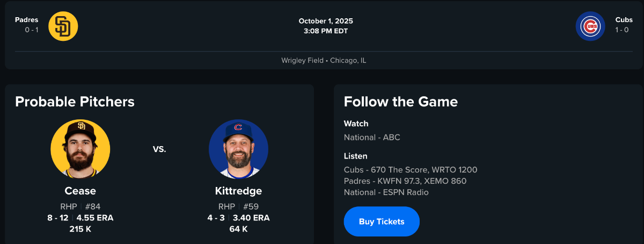Click the Padres team name

click(x=26, y=20)
